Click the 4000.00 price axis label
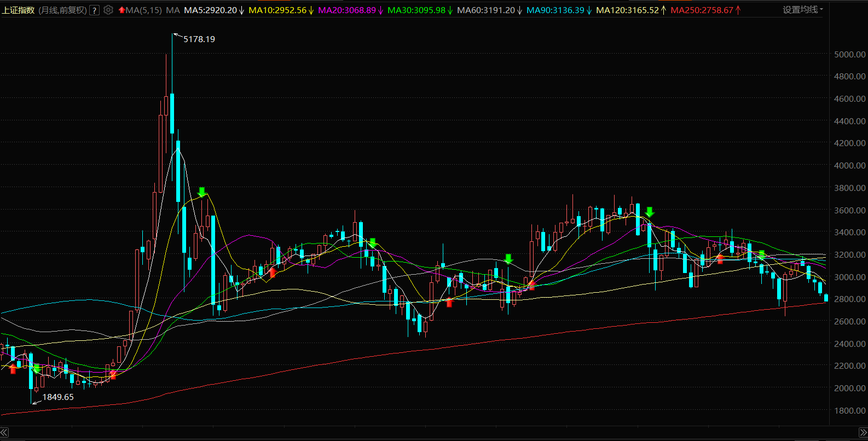The width and height of the screenshot is (868, 441). 850,165
